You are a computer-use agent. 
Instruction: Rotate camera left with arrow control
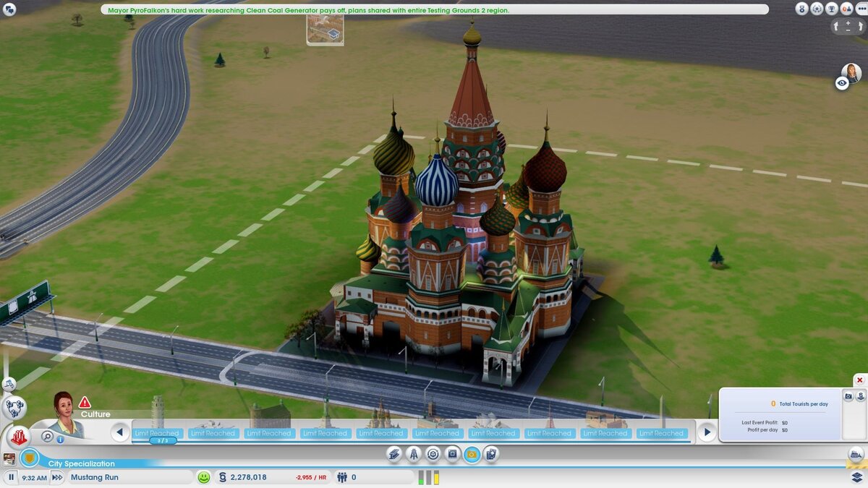pos(835,26)
